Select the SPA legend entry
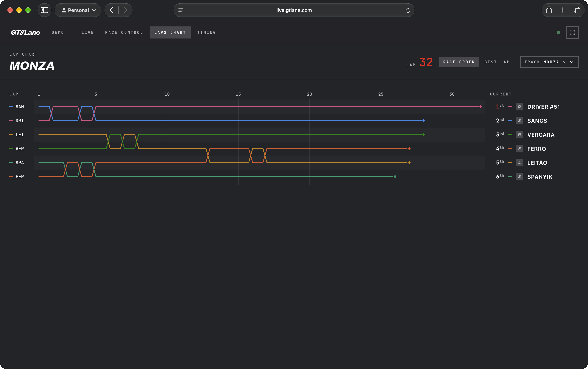The height and width of the screenshot is (369, 588). coord(17,163)
